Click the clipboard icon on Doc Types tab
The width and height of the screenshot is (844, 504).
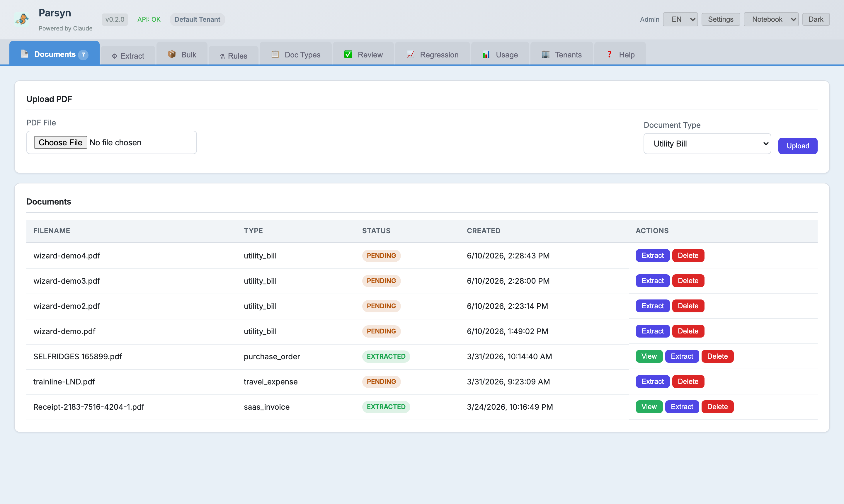pos(275,54)
